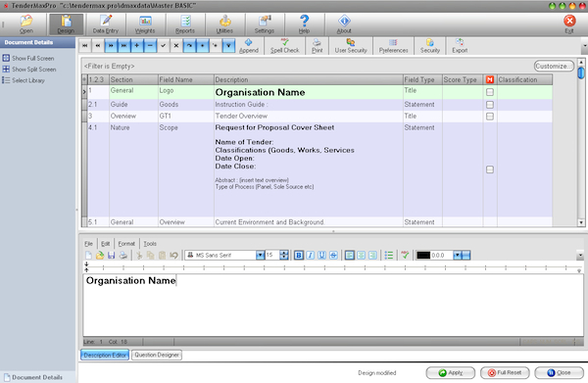Check the checkbox in the Scope row
This screenshot has width=588, height=383.
(490, 169)
